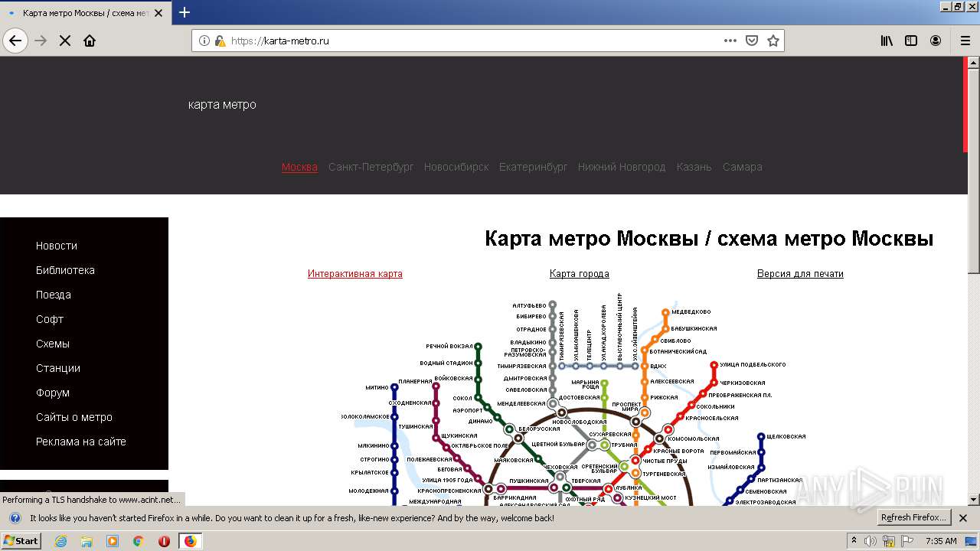Save page to Pocket icon

752,41
